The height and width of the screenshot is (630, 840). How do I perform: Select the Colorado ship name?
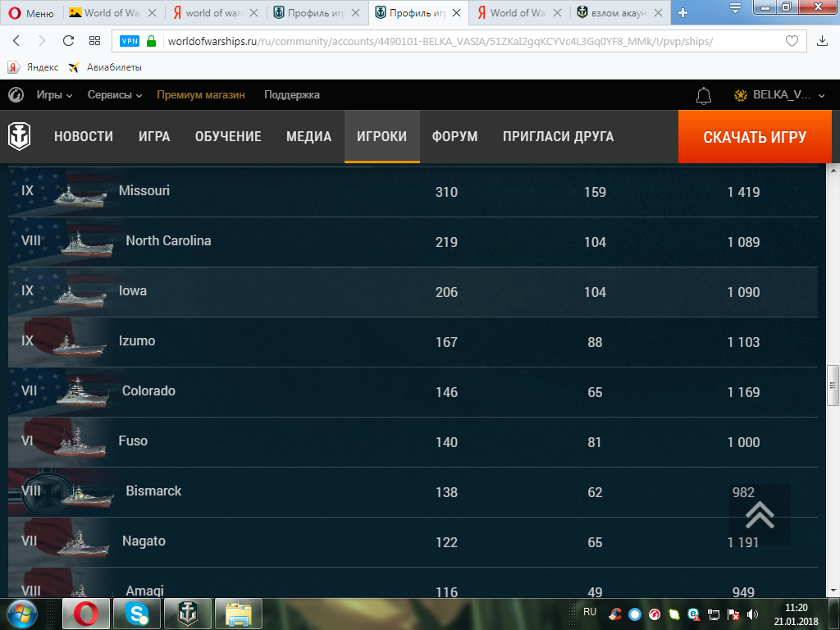pos(148,391)
